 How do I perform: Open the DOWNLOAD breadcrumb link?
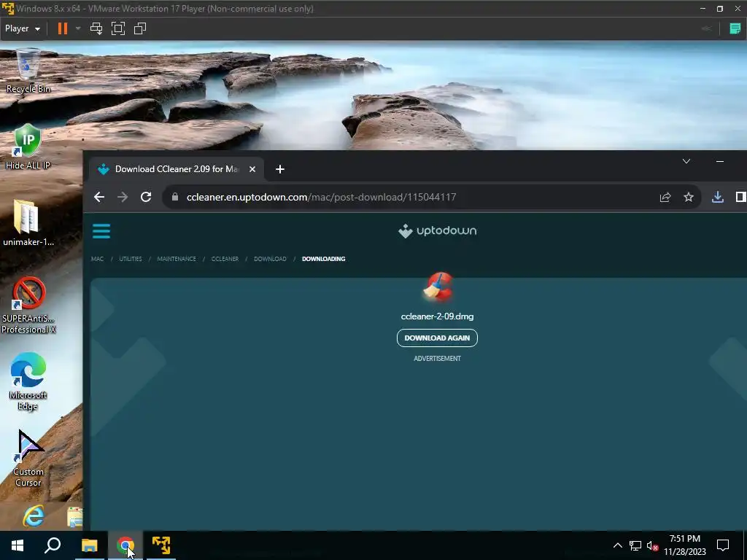point(270,259)
